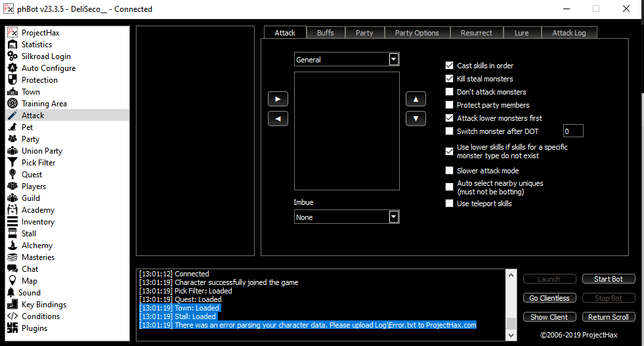Click the right arrow add-skill button
644x346 pixels.
tap(278, 99)
